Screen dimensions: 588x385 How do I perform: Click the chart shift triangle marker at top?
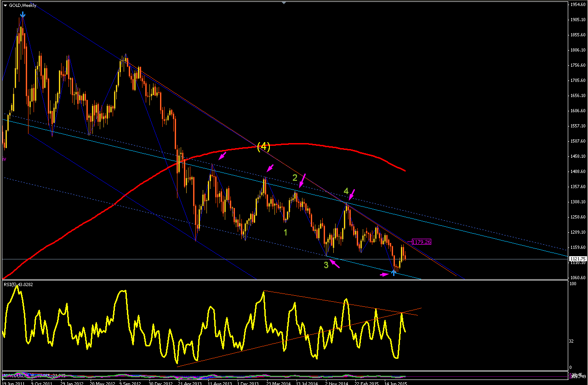pyautogui.click(x=284, y=3)
